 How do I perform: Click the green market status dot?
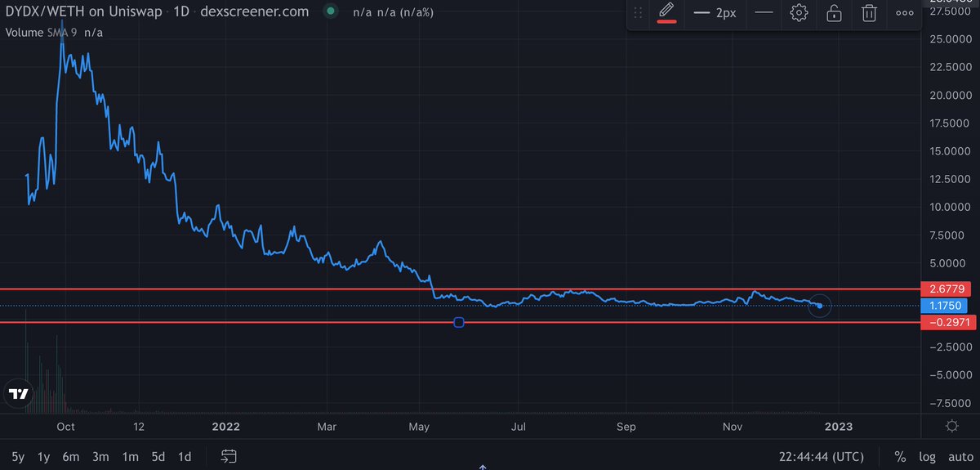coord(329,11)
